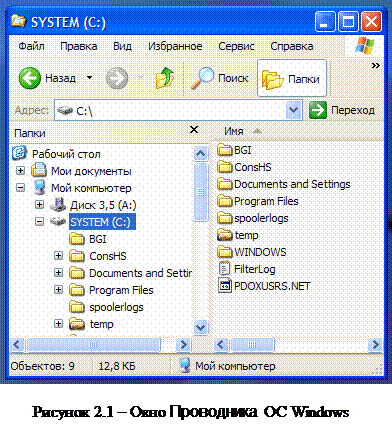The image size is (392, 446).
Task: Expand Program Files tree node
Action: point(58,290)
